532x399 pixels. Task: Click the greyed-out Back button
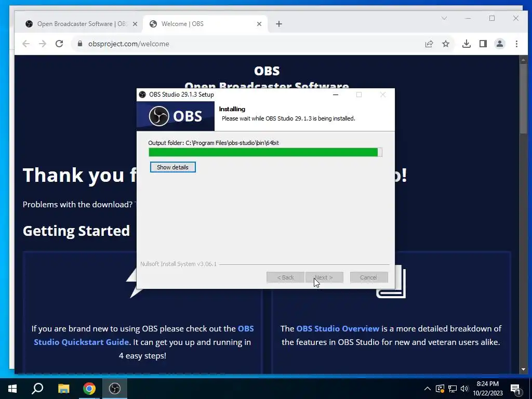[x=285, y=277]
